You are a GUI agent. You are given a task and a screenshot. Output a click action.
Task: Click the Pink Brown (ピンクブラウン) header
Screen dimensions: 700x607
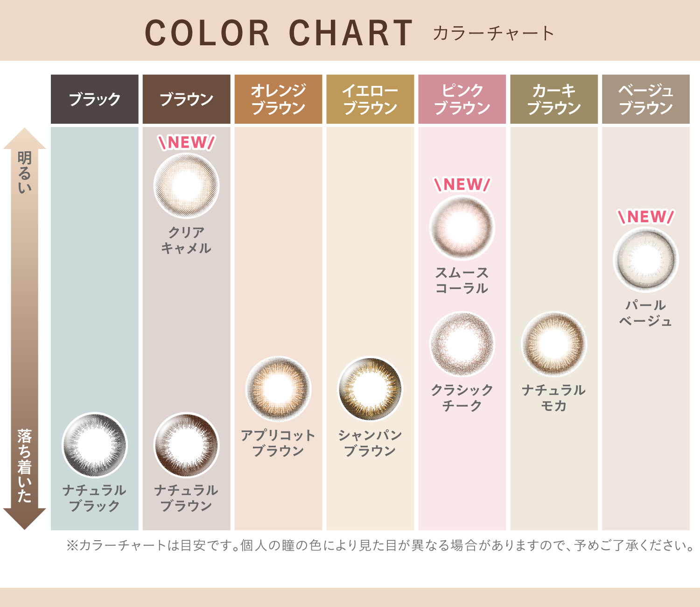(x=462, y=99)
